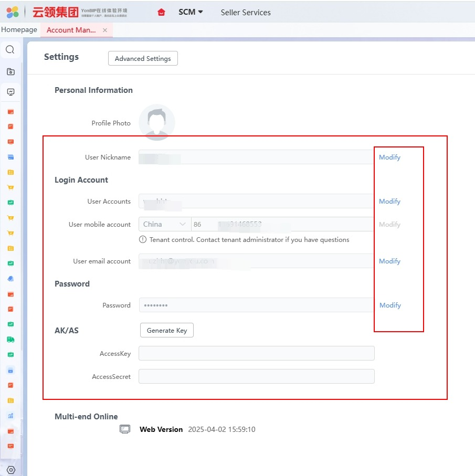Click the blue credit card sidebar icon

coord(10,157)
